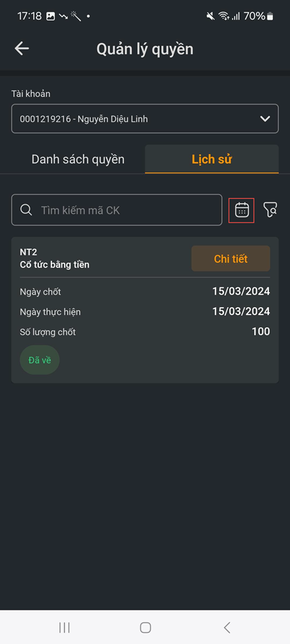Open Chi tiết for NT2
Viewport: 290px width, 644px height.
tap(231, 259)
